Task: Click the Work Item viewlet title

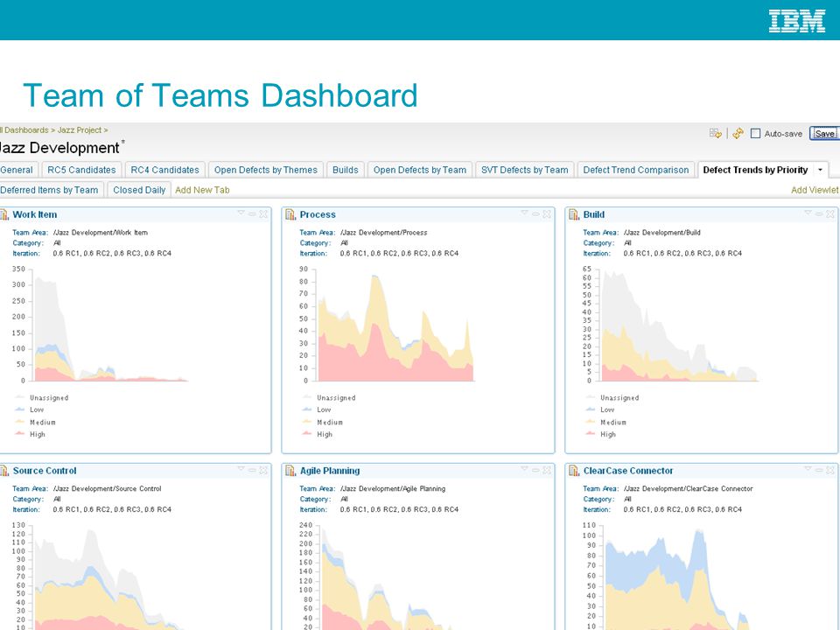Action: tap(35, 214)
